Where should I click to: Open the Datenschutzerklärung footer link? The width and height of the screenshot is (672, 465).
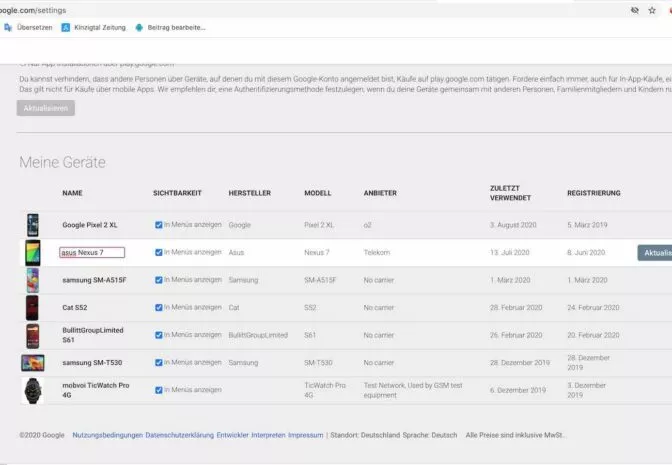180,435
